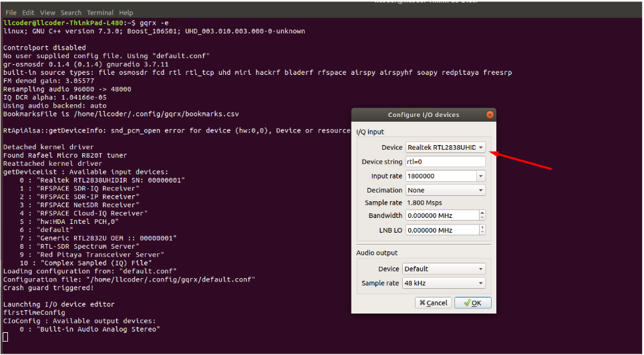The image size is (644, 355).
Task: Increase Bandwidth with the up stepper arrow
Action: [x=481, y=213]
